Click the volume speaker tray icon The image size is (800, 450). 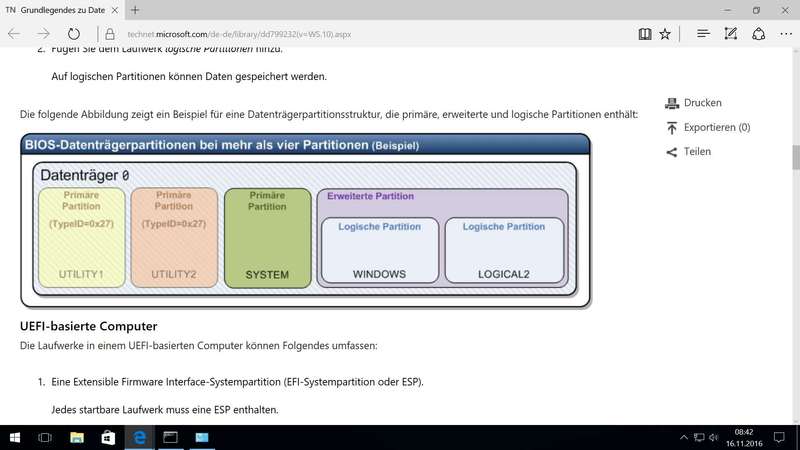click(x=713, y=438)
